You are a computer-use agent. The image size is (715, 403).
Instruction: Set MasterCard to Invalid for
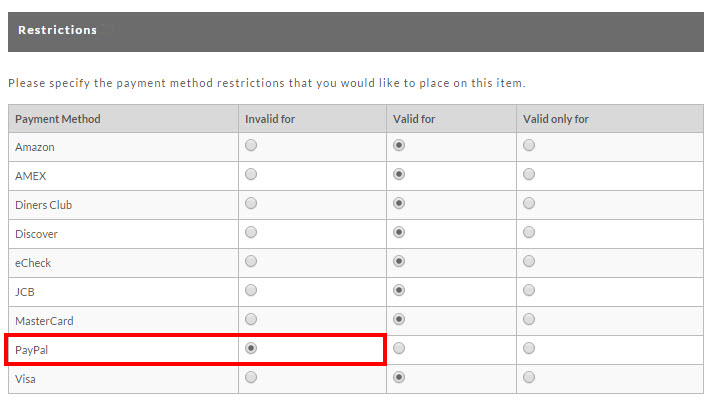(x=251, y=319)
